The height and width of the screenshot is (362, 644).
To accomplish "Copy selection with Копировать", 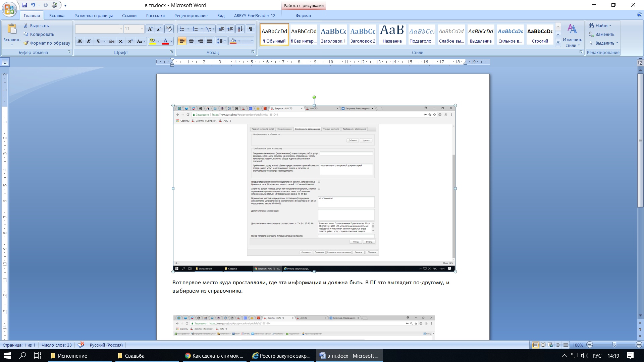I will point(39,34).
